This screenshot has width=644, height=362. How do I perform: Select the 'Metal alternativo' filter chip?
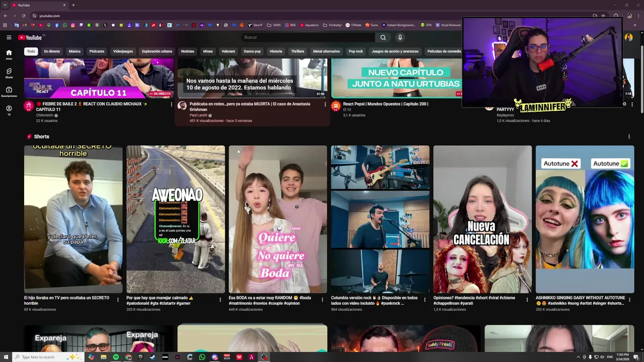coord(327,51)
